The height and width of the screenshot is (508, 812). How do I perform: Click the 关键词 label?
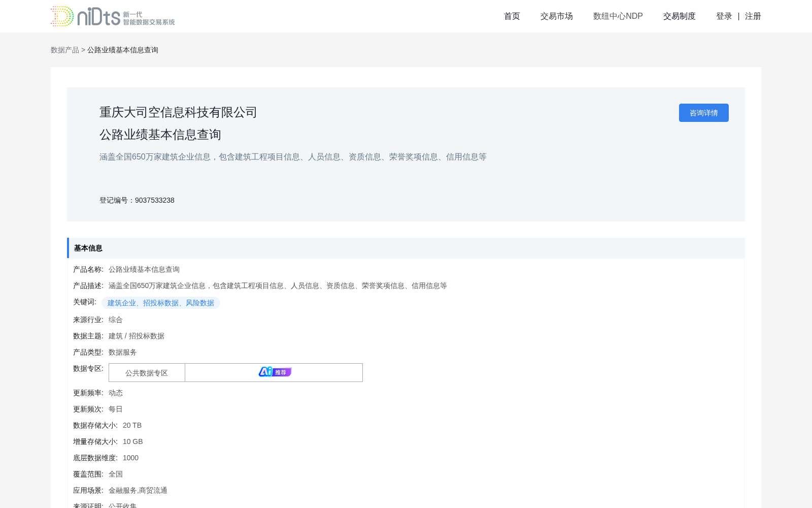coord(85,302)
